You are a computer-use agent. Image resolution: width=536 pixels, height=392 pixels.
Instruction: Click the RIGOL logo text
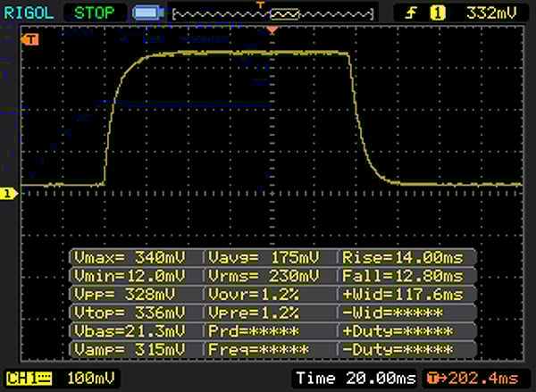pyautogui.click(x=29, y=13)
